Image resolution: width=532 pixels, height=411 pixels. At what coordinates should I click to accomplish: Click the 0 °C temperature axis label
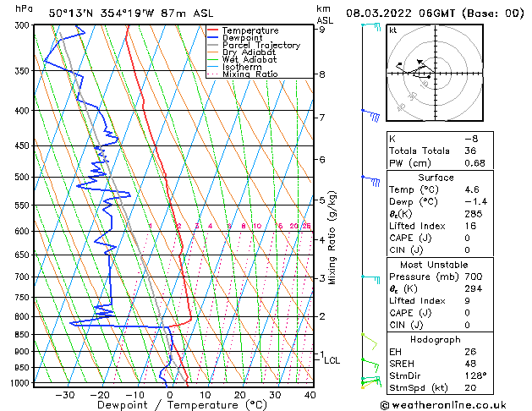point(170,395)
